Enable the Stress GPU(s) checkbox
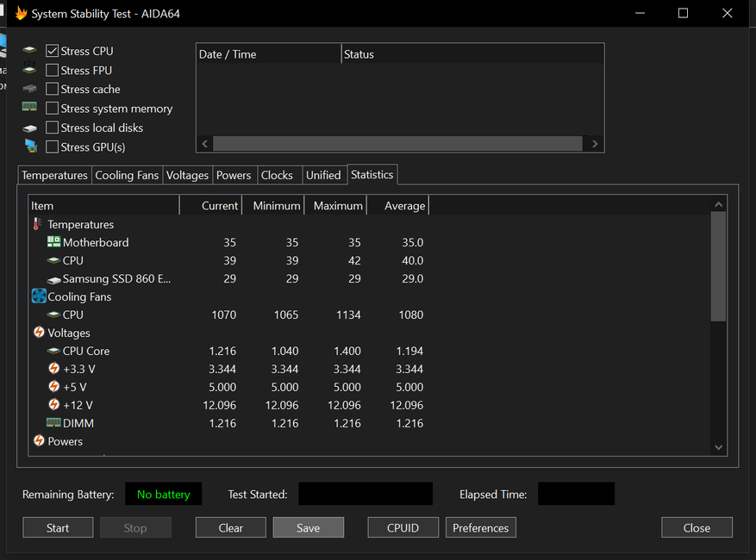756x560 pixels. tap(53, 147)
